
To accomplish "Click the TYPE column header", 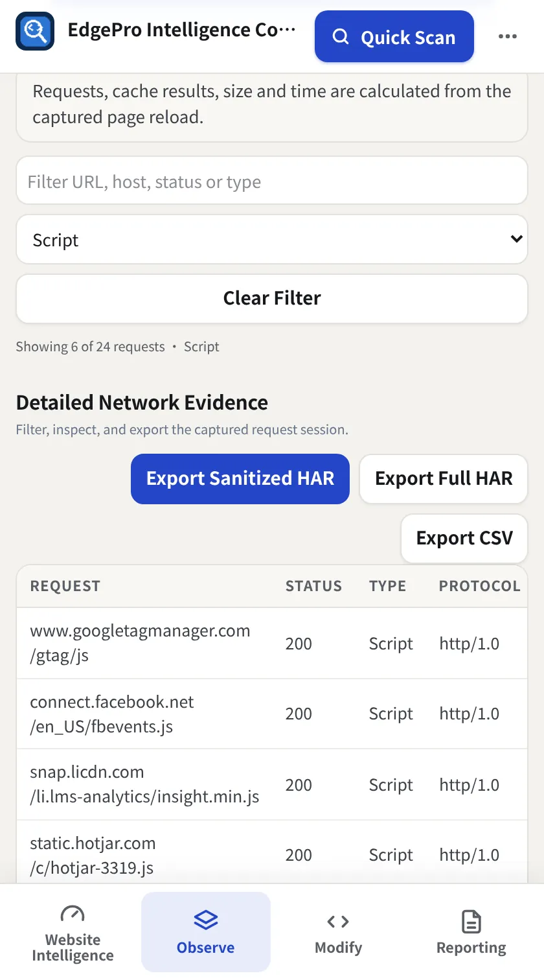I will pyautogui.click(x=387, y=586).
